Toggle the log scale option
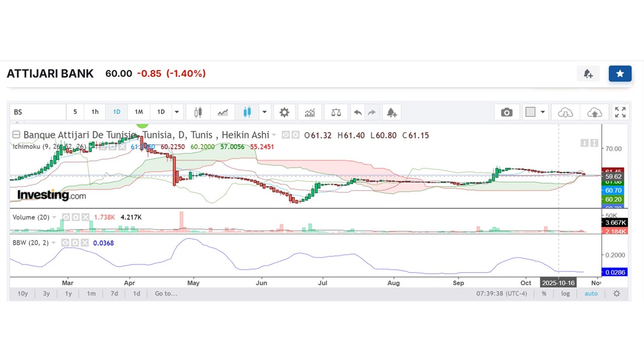The image size is (644, 362). coord(566,294)
